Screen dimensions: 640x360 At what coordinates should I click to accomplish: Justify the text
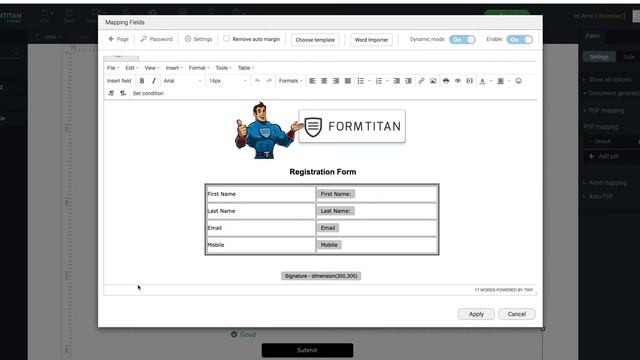pyautogui.click(x=348, y=81)
